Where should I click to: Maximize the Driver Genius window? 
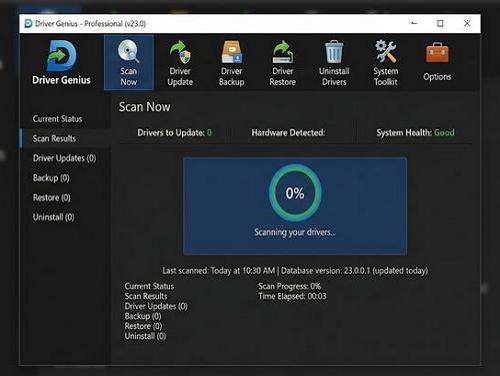pos(440,23)
